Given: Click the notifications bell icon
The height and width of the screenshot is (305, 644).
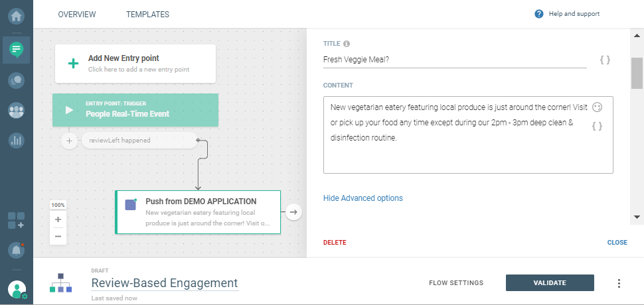Looking at the screenshot, I should [x=17, y=250].
